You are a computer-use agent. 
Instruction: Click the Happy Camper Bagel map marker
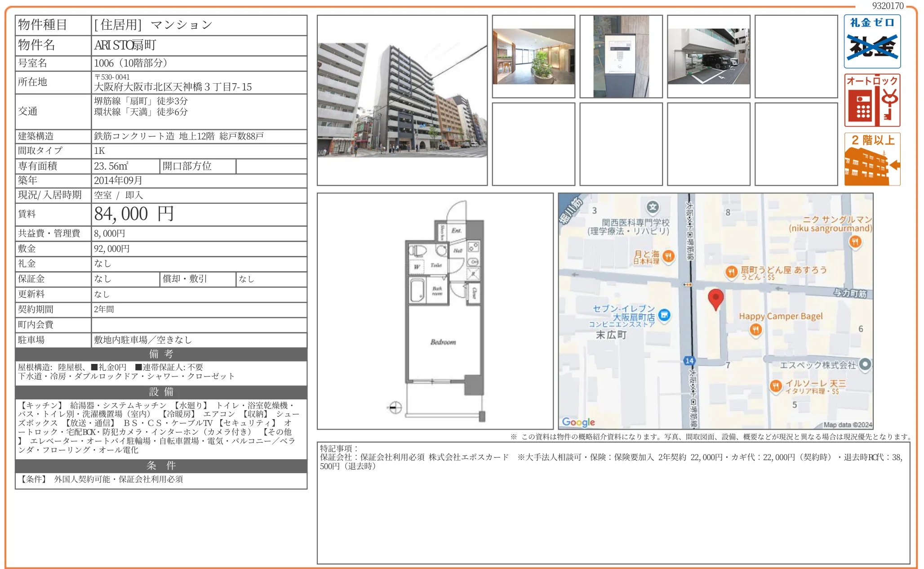pyautogui.click(x=756, y=330)
